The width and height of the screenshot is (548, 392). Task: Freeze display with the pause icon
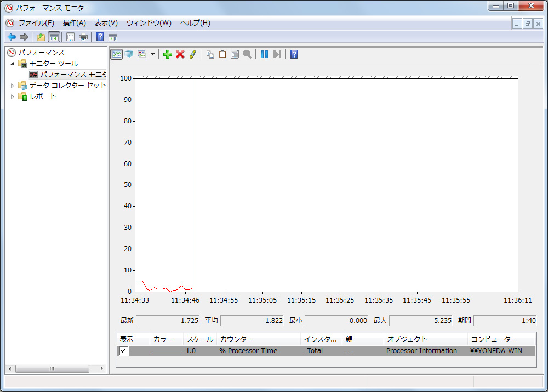click(x=264, y=54)
